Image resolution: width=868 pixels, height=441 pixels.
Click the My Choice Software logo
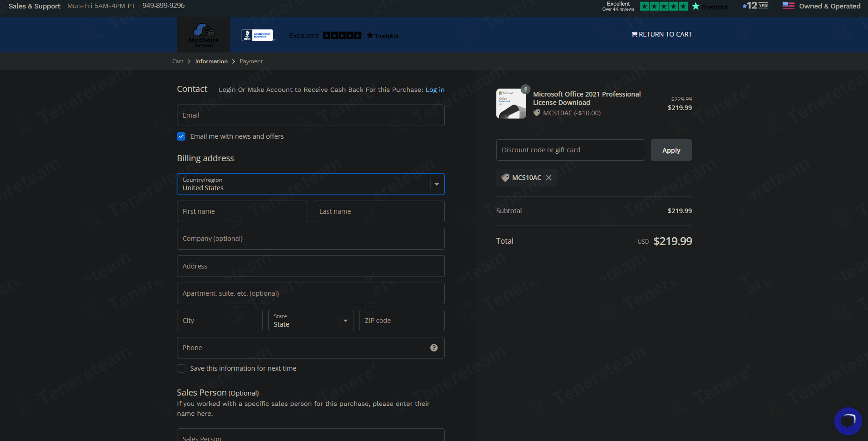click(x=204, y=35)
